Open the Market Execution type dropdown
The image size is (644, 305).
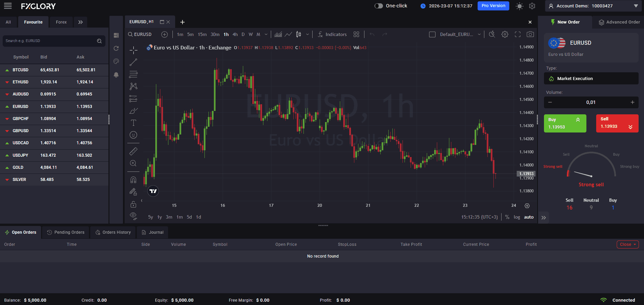pyautogui.click(x=591, y=78)
